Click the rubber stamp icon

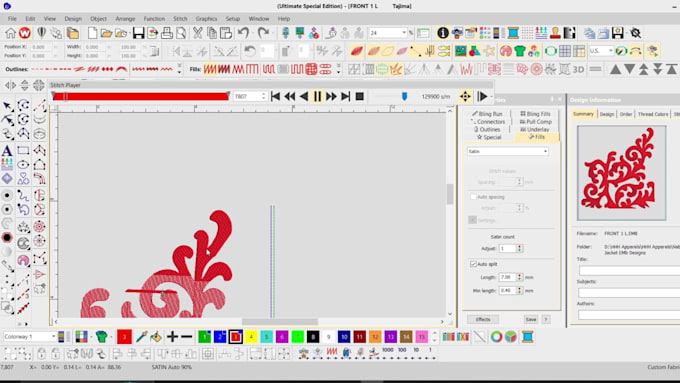tap(555, 33)
